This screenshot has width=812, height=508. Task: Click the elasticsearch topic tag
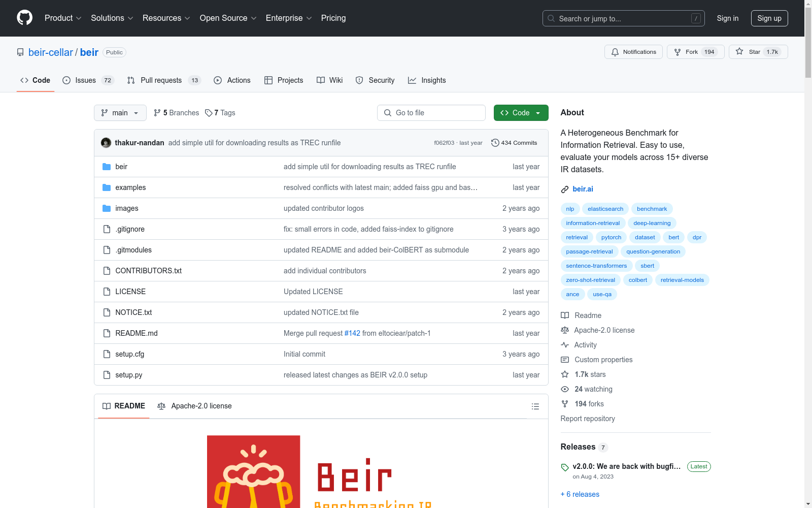[x=605, y=209]
